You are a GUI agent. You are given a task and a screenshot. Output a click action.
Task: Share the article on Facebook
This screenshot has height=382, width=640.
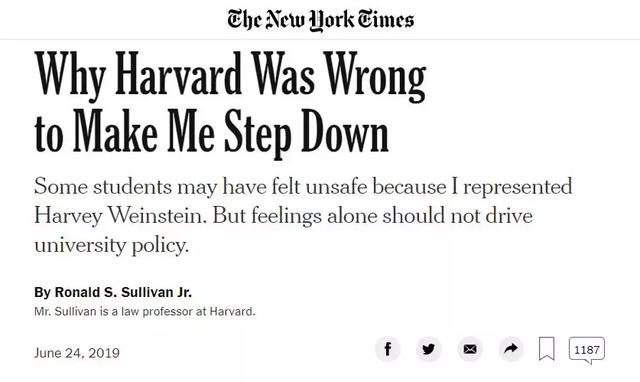point(388,349)
